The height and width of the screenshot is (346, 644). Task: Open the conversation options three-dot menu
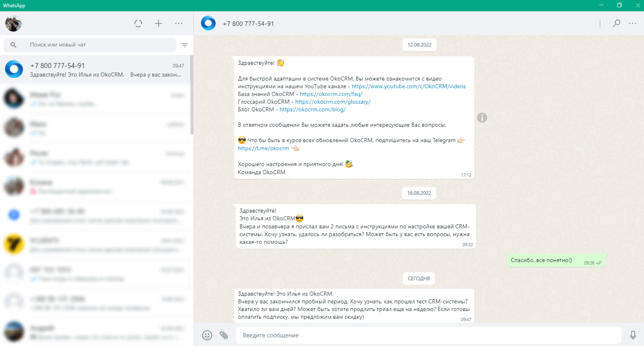(633, 23)
